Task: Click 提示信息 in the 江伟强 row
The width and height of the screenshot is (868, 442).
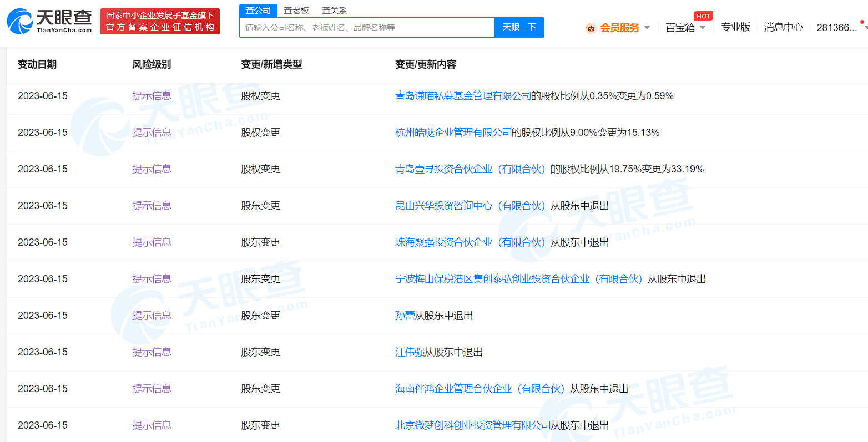Action: [x=152, y=352]
